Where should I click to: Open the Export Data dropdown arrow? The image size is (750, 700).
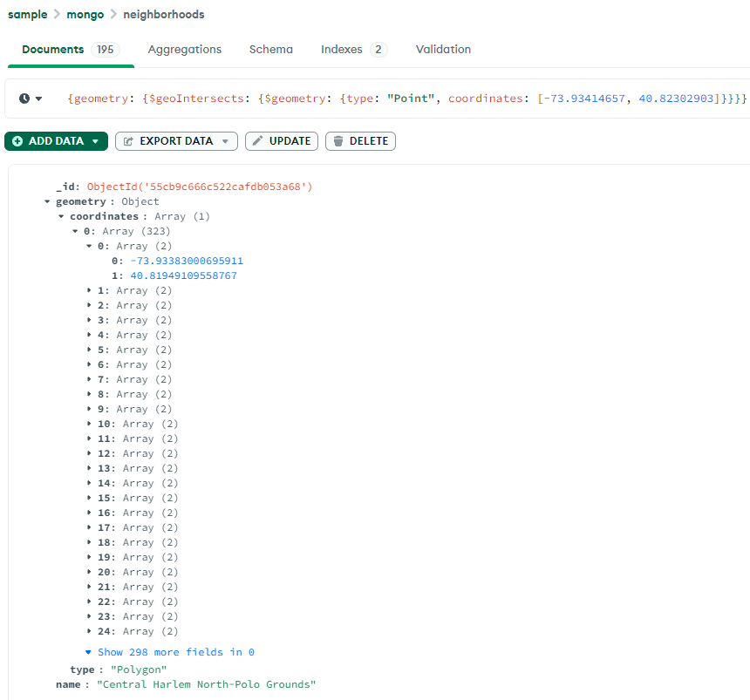(x=225, y=141)
